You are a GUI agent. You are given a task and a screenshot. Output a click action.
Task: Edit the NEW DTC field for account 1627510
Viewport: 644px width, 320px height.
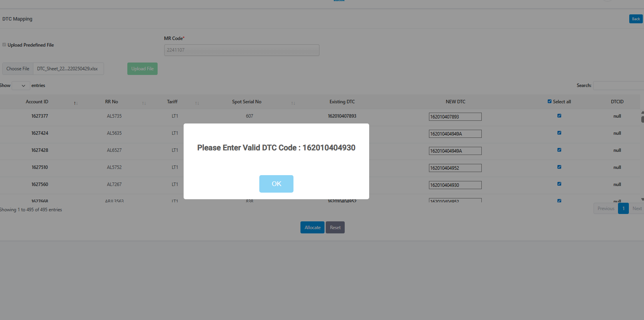tap(455, 168)
